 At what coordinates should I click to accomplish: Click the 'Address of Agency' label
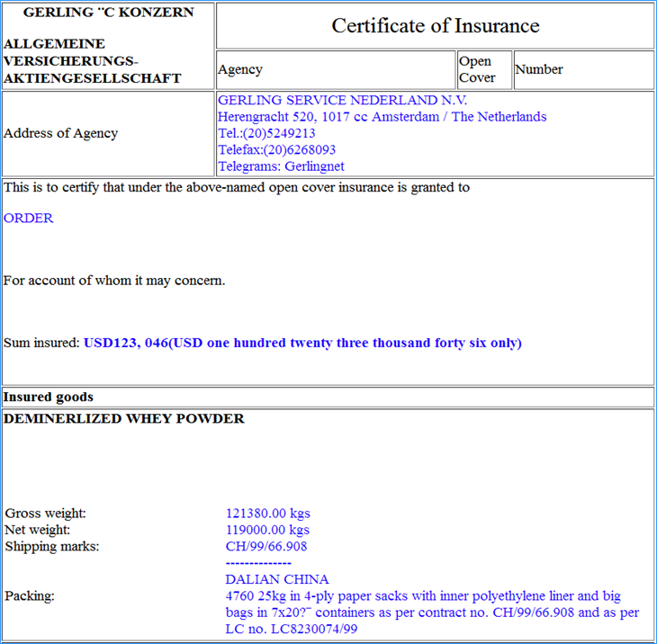point(61,133)
